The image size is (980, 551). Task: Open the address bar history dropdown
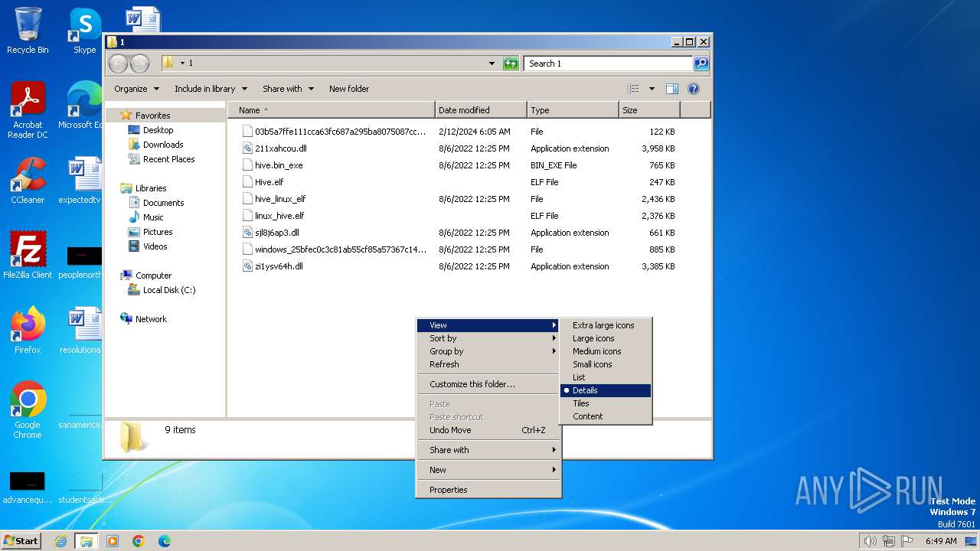pyautogui.click(x=492, y=64)
